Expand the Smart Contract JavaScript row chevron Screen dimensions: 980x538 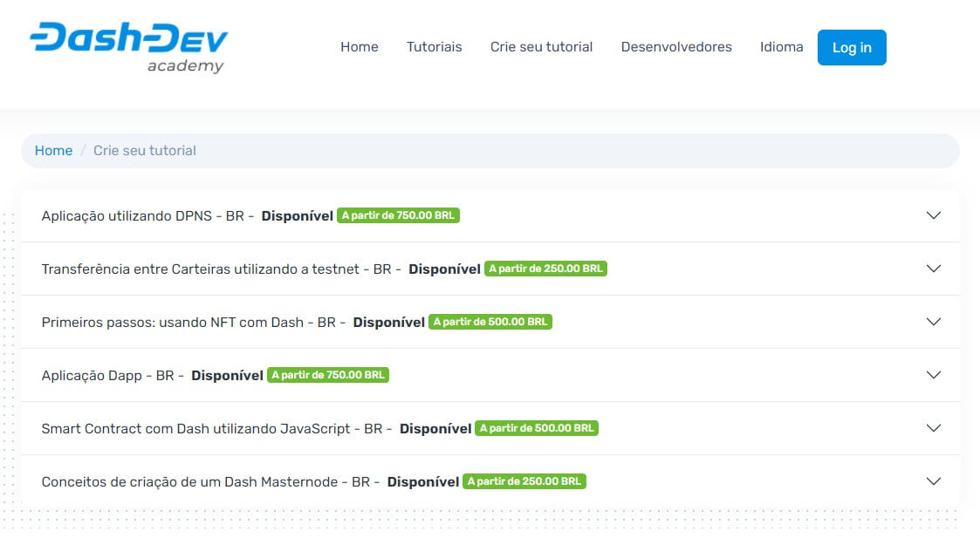[x=934, y=428]
